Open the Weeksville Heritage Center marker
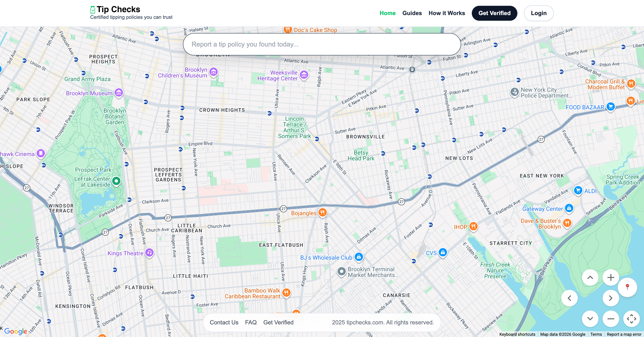Screen dimensions: 644x337 coord(304,75)
